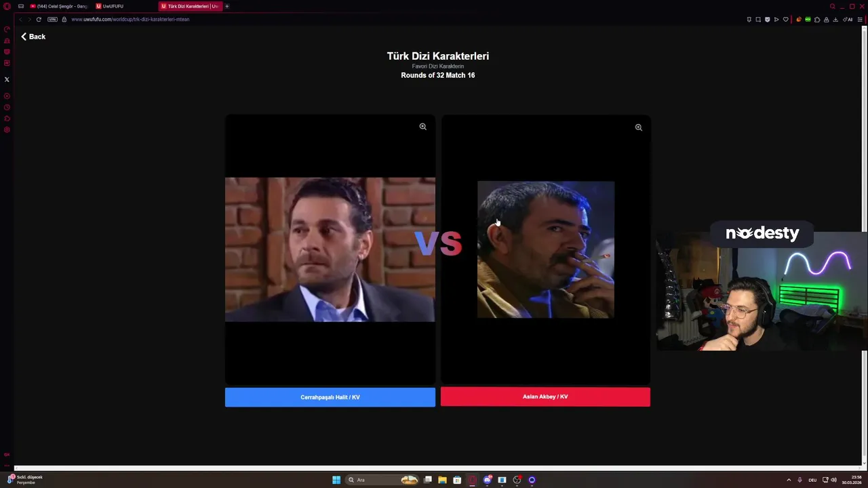Bookmark page with the heart icon

click(786, 20)
